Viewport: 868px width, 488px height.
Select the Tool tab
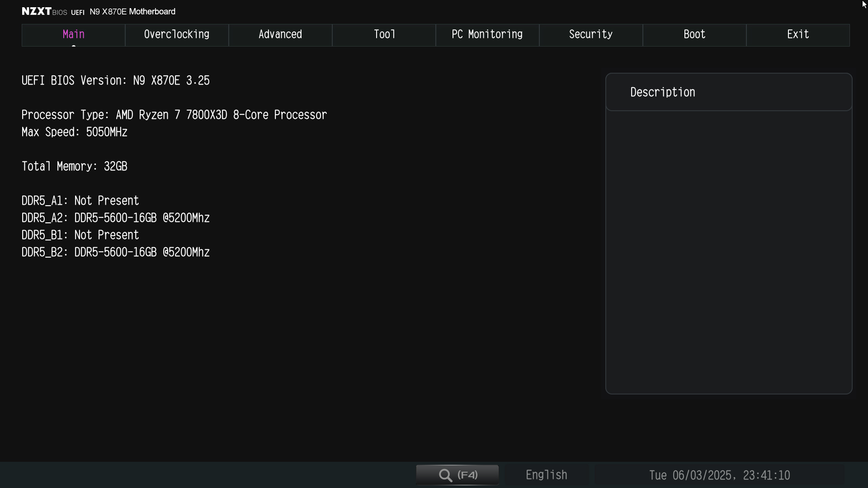(384, 35)
